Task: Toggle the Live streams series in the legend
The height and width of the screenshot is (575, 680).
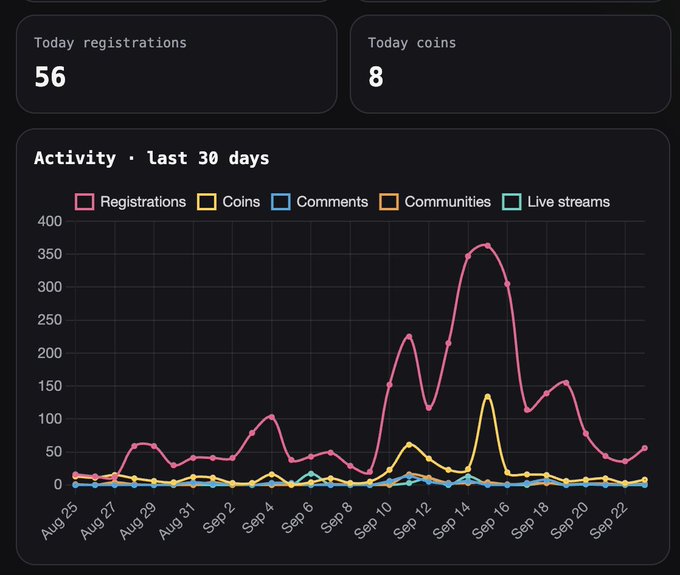Action: [x=556, y=202]
